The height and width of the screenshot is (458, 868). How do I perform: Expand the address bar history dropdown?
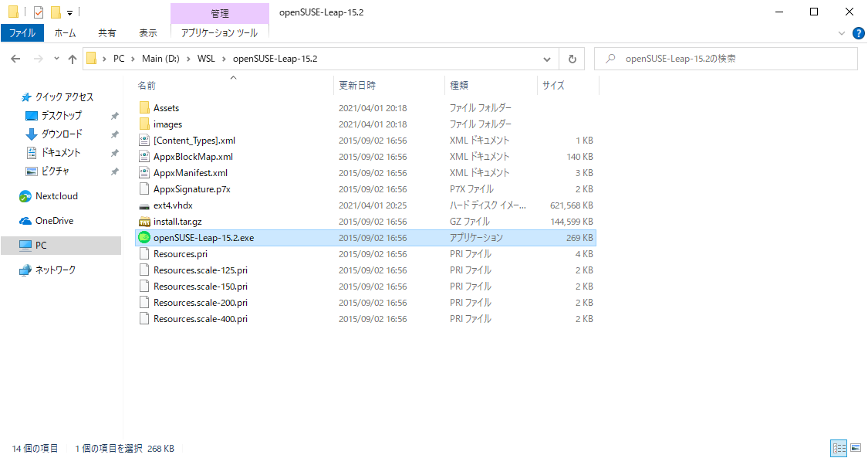(547, 59)
